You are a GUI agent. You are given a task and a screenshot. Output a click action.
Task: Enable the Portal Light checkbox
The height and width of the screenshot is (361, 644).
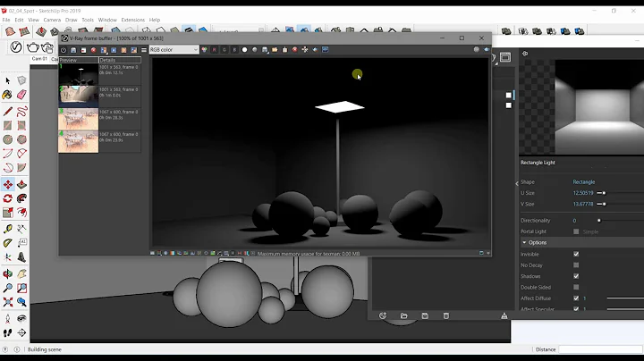tap(576, 231)
